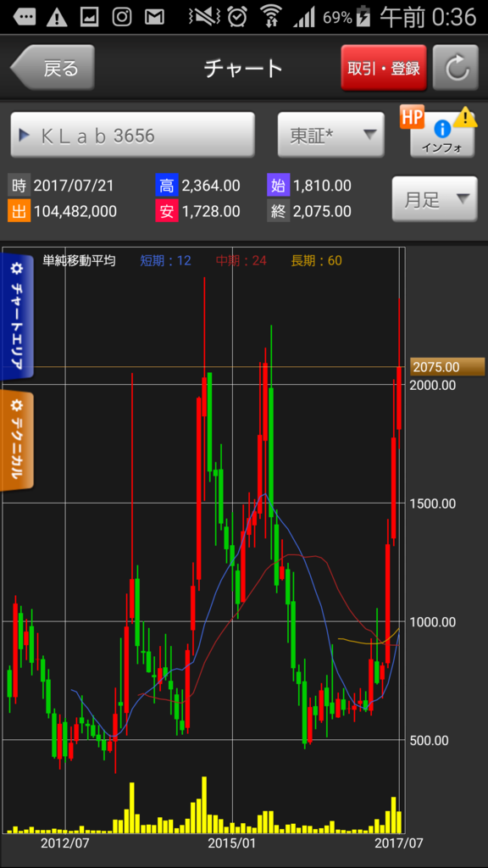Tap the 中期：24 moving average label
This screenshot has height=868, width=488.
pos(241,260)
